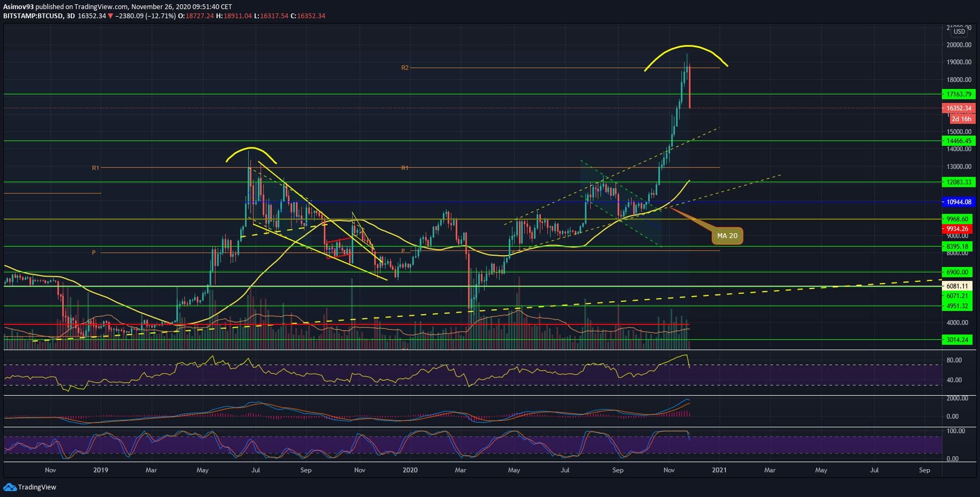Click the blue 10944.08 price level tag
Image resolution: width=980 pixels, height=497 pixels.
click(958, 202)
